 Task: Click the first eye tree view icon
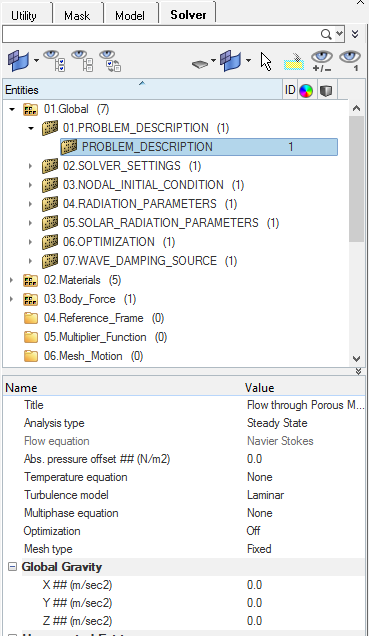pyautogui.click(x=54, y=61)
